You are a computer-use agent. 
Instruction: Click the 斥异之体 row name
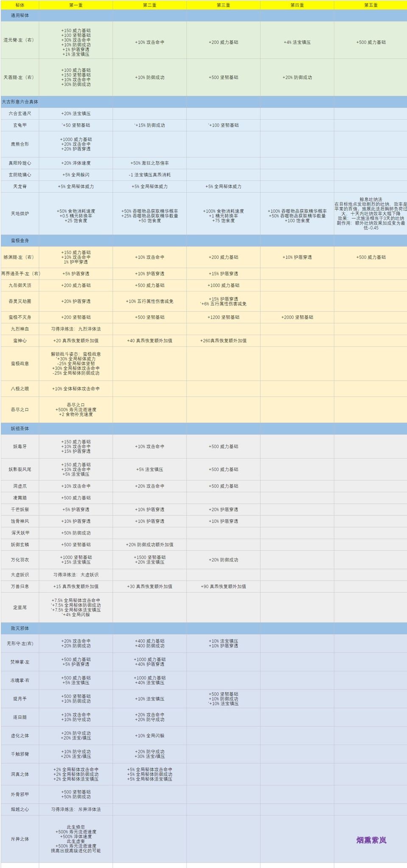click(20, 839)
